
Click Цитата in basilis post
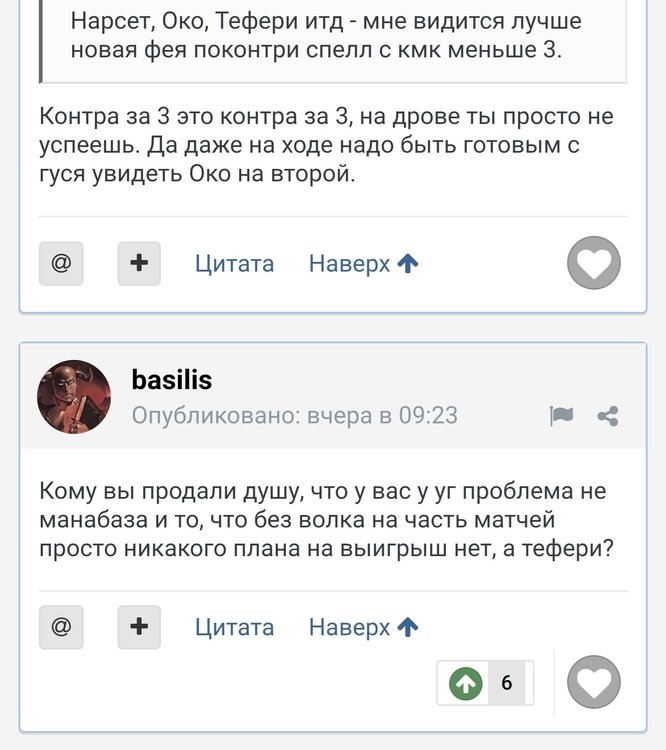coord(234,627)
